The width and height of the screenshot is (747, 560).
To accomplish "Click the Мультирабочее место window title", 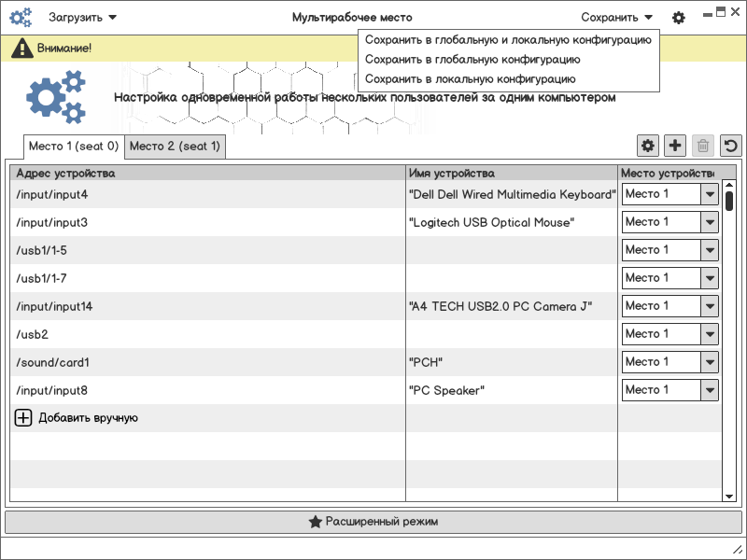I will (352, 18).
